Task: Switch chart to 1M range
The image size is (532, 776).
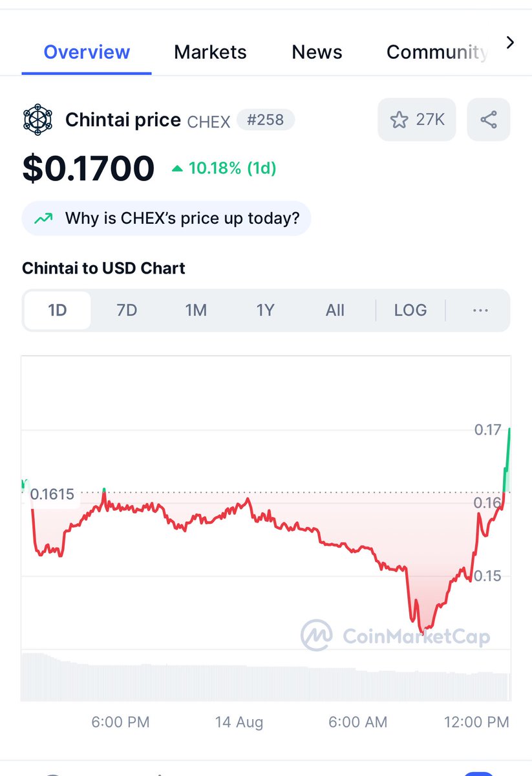Action: coord(196,310)
